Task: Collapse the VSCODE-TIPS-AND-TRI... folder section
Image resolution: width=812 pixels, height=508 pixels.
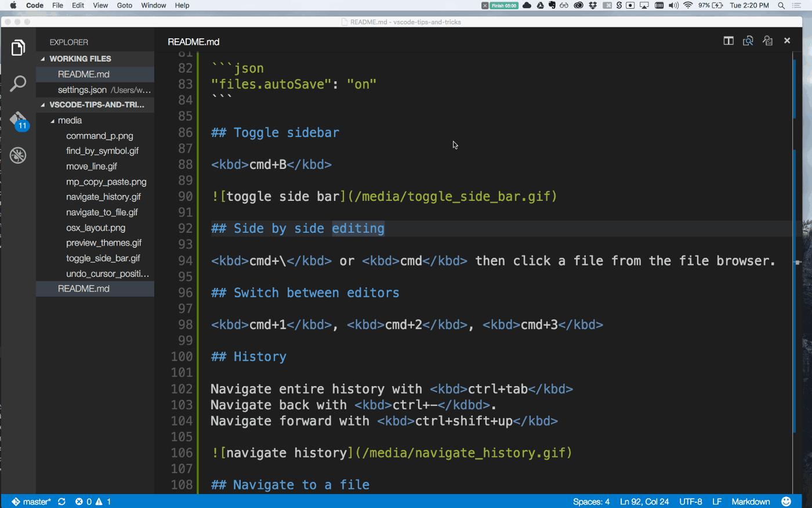Action: tap(43, 105)
